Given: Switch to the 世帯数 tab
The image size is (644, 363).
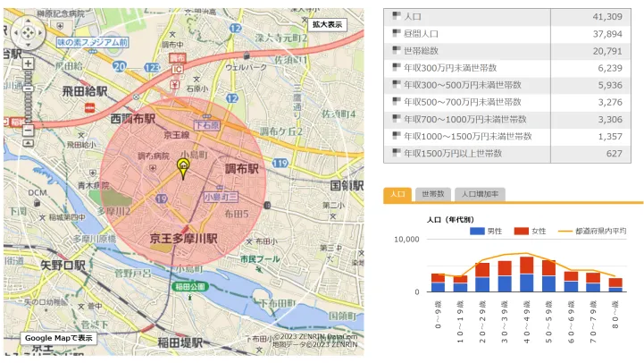Looking at the screenshot, I should (433, 194).
